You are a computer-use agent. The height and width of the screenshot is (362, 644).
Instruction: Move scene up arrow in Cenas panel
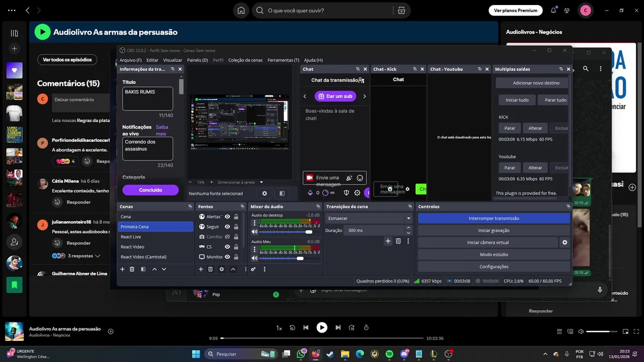coord(154,269)
